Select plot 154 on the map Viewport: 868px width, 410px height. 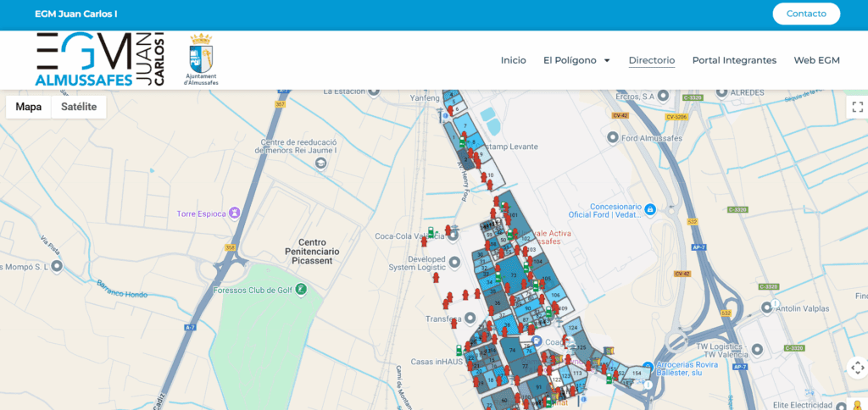point(637,373)
